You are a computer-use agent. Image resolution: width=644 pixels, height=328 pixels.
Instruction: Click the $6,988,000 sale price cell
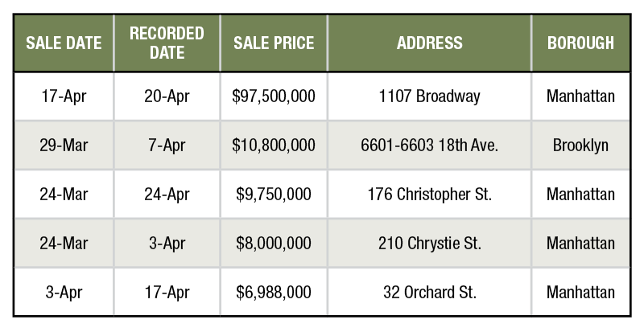point(274,292)
